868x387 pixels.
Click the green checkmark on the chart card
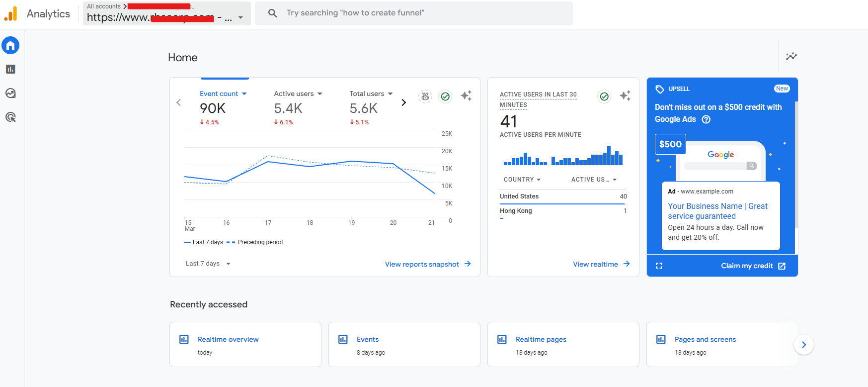[x=445, y=97]
